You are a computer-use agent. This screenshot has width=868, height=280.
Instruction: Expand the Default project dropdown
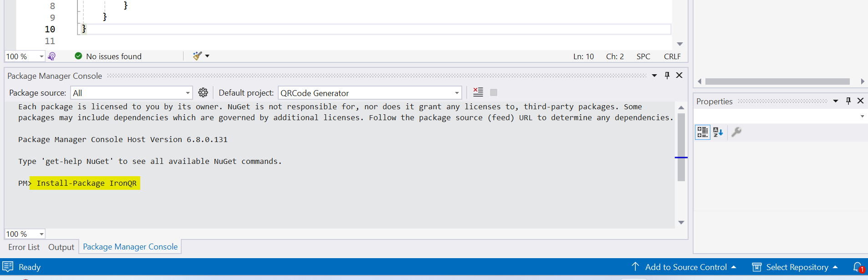coord(457,93)
